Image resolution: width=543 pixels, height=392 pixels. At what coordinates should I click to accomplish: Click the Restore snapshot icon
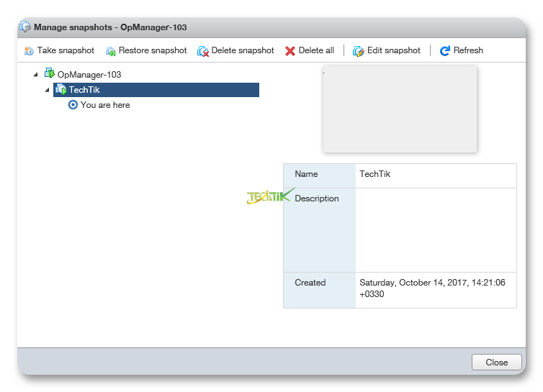click(x=110, y=51)
